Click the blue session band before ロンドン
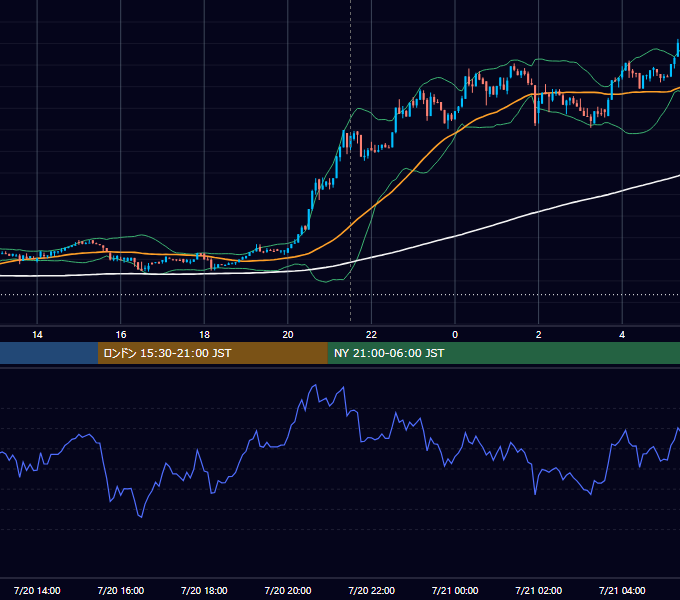Image resolution: width=680 pixels, height=600 pixels. click(x=49, y=353)
